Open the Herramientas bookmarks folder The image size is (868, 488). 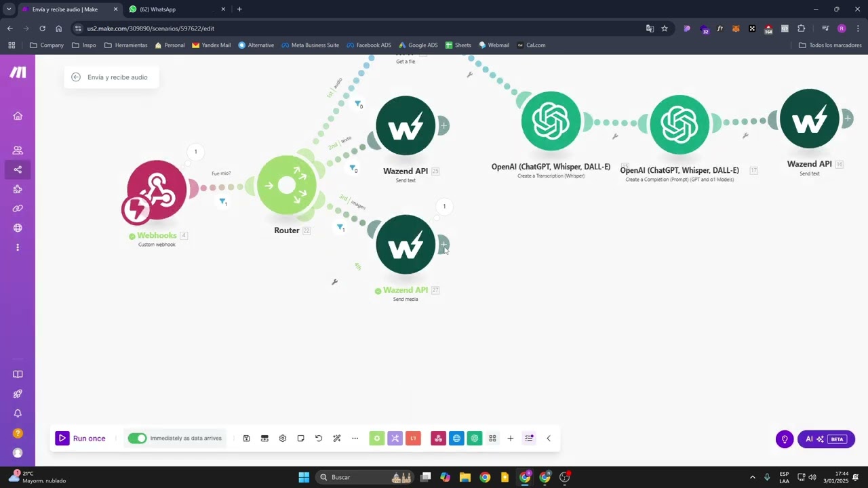pos(125,45)
